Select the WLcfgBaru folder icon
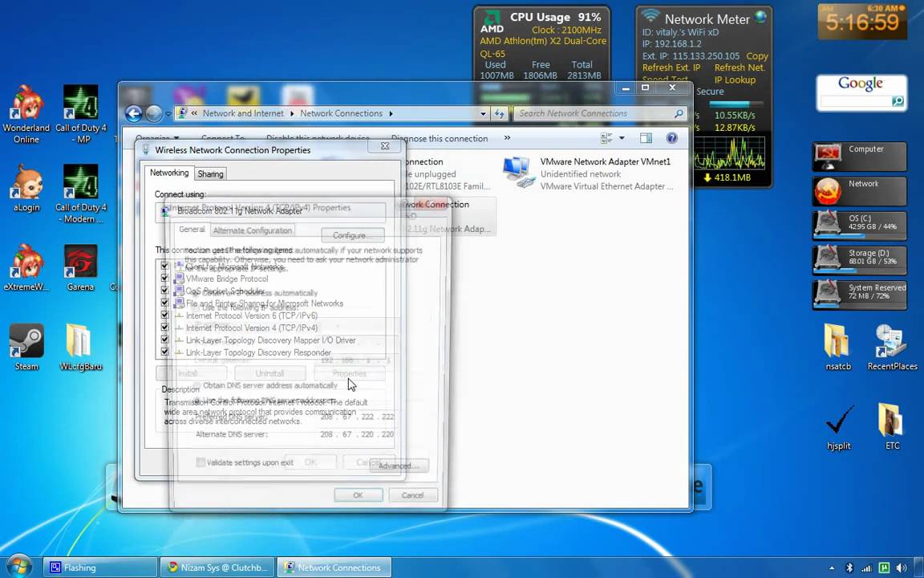Viewport: 924px width, 578px height. pyautogui.click(x=81, y=348)
